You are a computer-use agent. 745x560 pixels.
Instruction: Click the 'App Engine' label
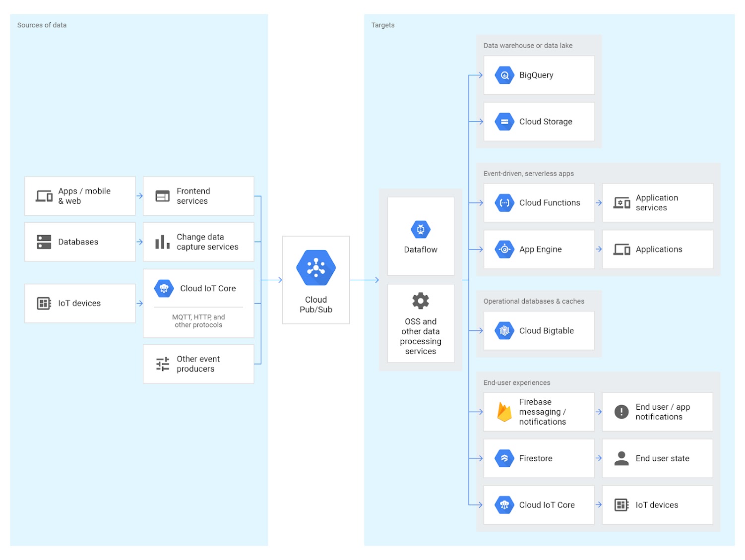(x=541, y=249)
